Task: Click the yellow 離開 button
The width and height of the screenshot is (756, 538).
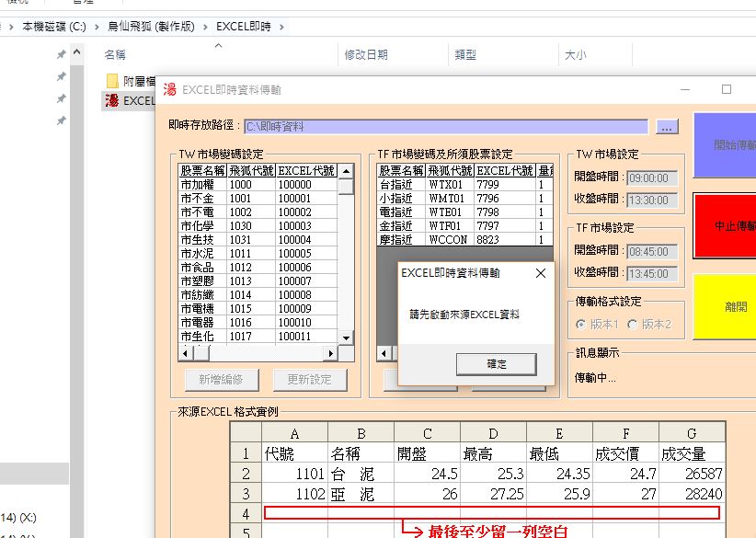Action: [725, 306]
